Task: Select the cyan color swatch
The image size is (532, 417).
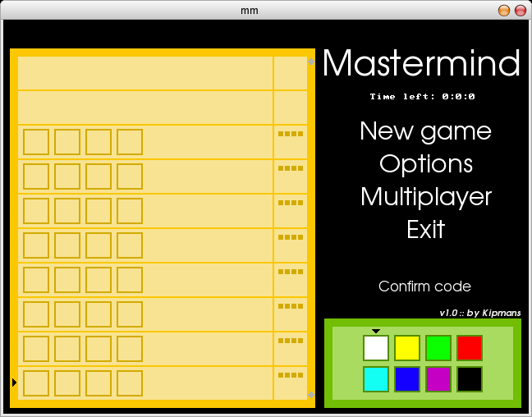Action: point(376,379)
